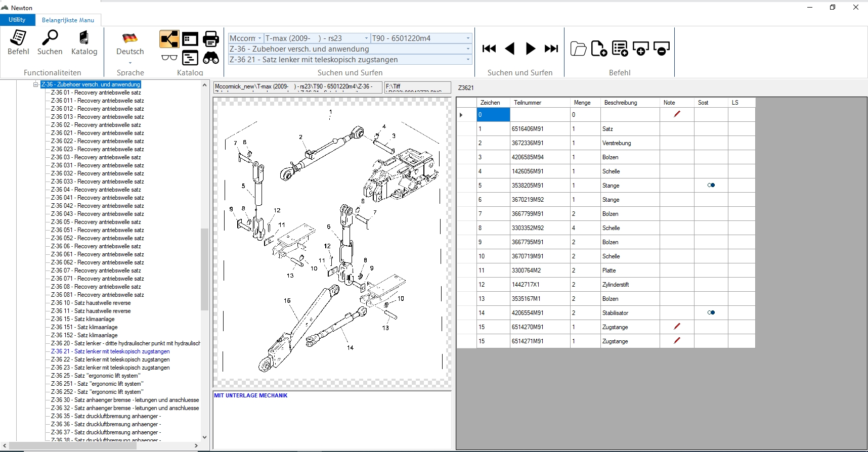Click the Note column header

677,103
